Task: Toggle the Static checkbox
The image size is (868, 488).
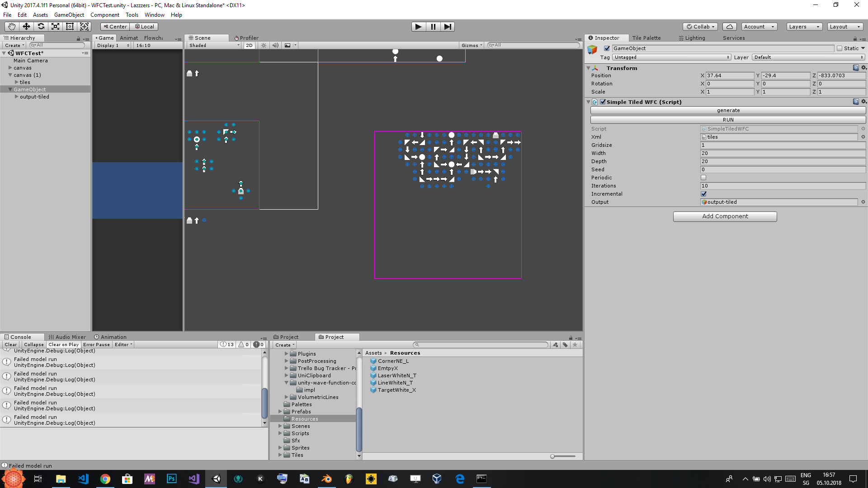Action: point(840,48)
